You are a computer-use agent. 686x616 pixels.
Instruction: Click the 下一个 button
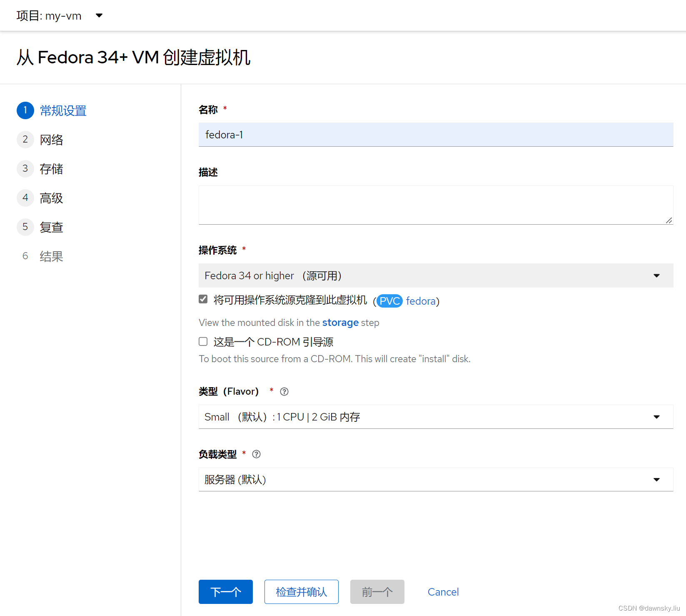(x=225, y=591)
